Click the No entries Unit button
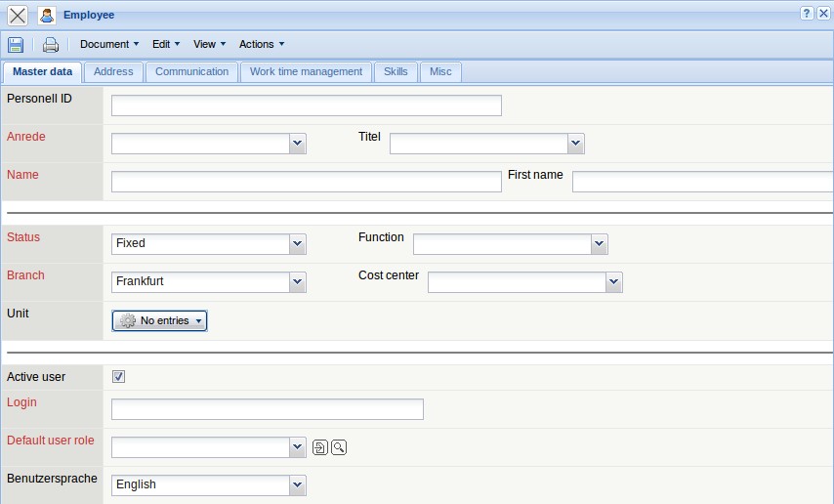The image size is (834, 504). [x=160, y=320]
